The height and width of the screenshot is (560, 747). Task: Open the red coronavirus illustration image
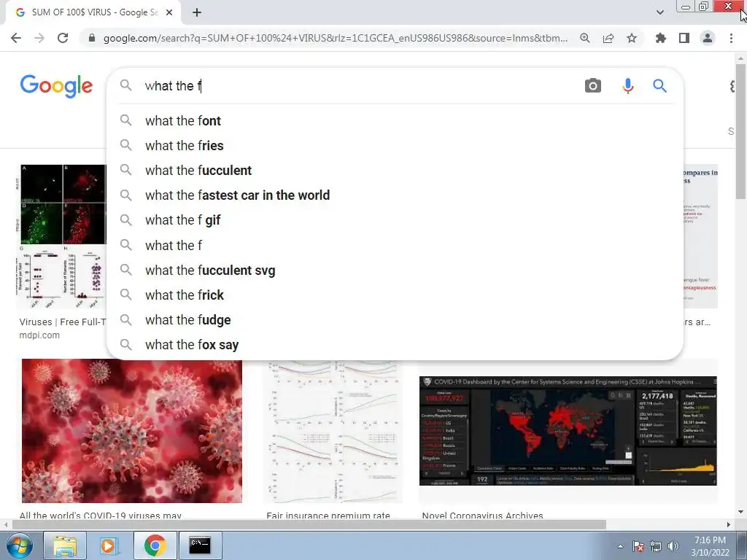click(x=132, y=430)
